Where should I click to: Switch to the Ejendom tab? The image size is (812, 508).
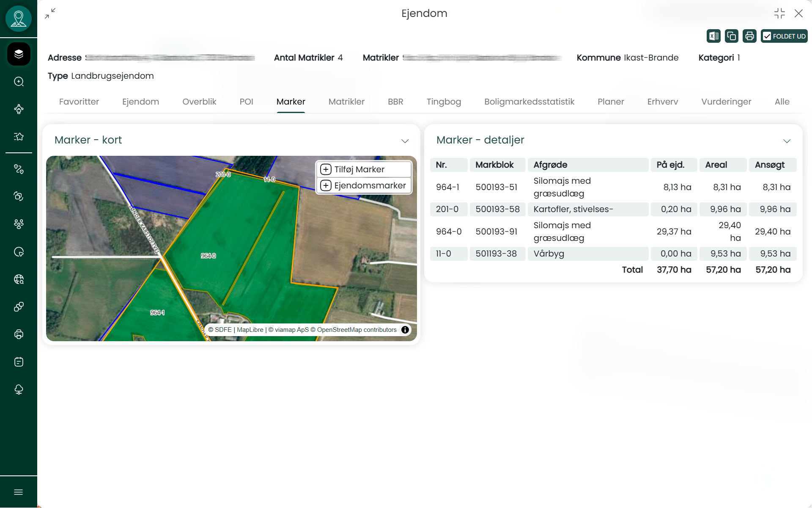coord(140,102)
